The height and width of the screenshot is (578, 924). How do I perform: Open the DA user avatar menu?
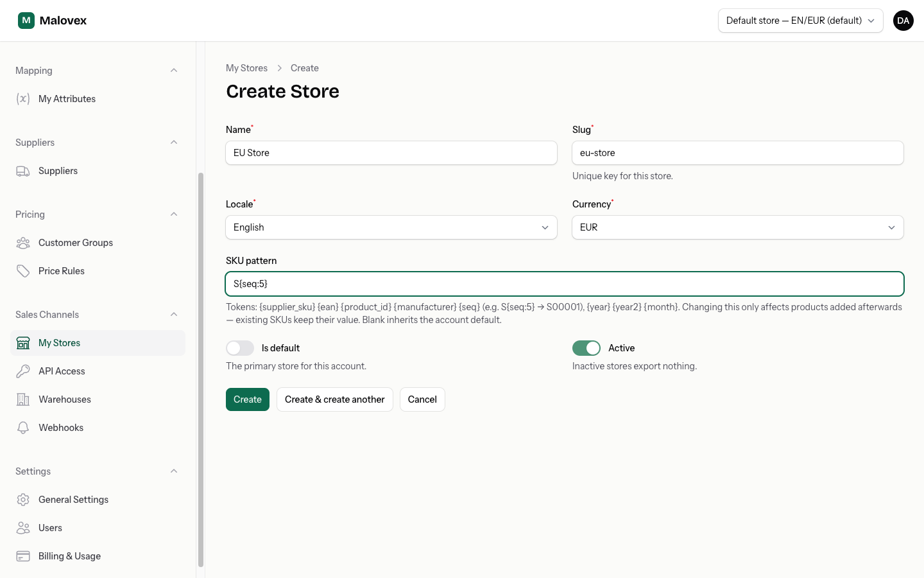(x=903, y=21)
